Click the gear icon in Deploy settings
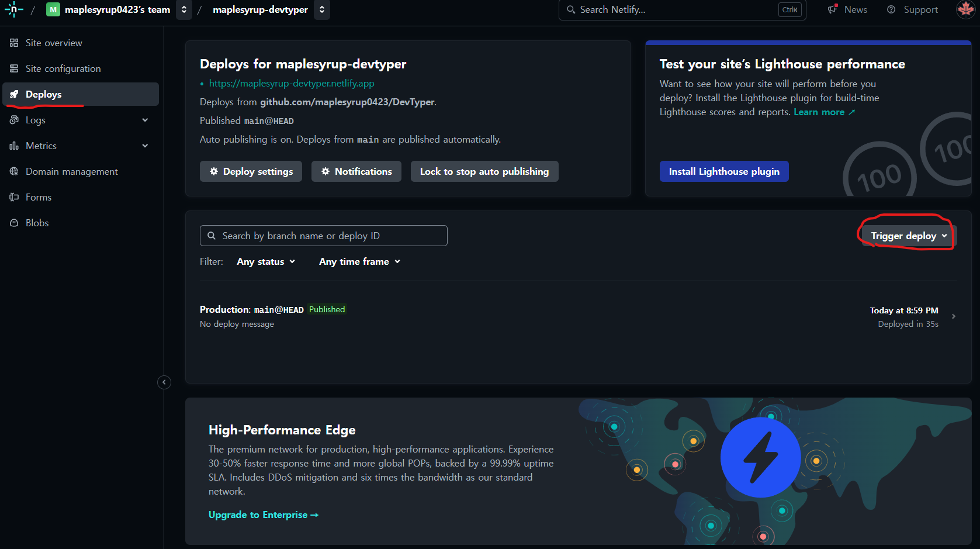 [x=214, y=171]
